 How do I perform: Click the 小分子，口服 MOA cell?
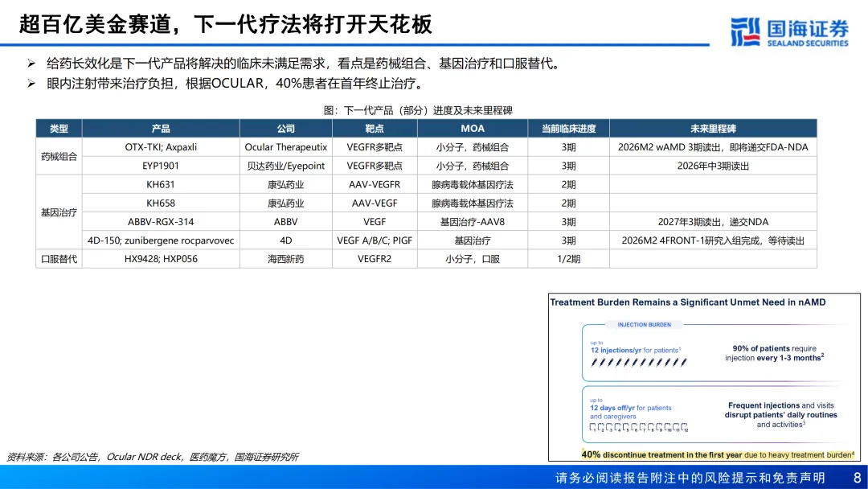point(473,259)
